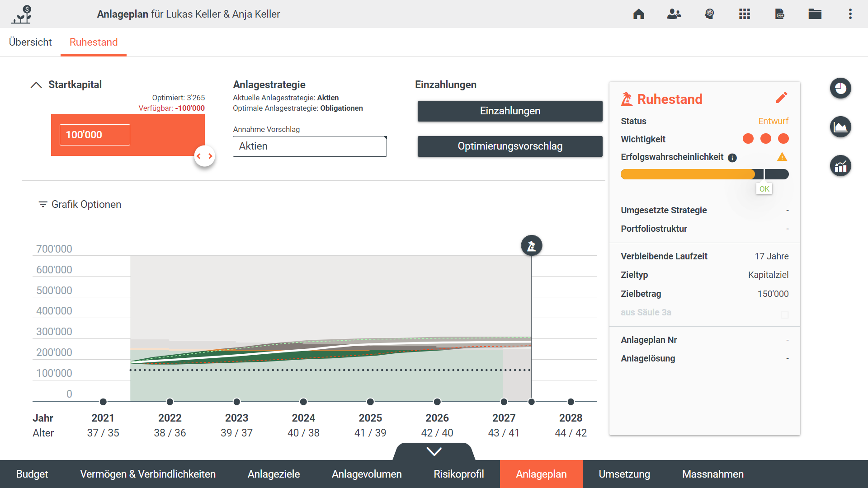Open the apps grid icon

click(x=745, y=14)
